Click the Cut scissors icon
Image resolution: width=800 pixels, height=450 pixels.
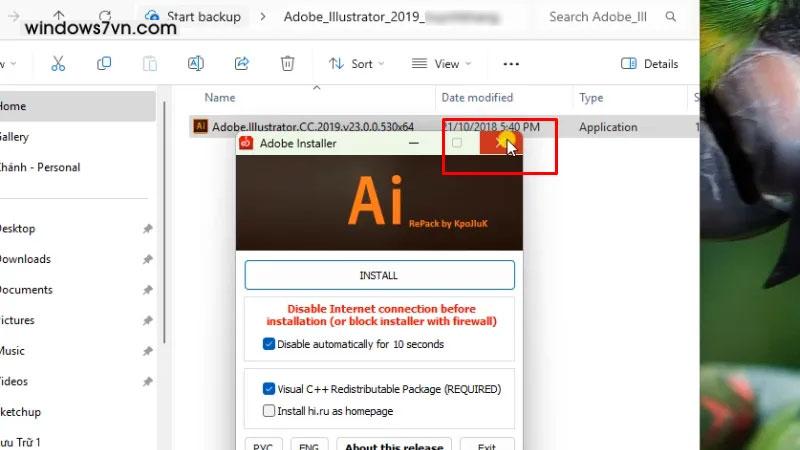pos(57,63)
